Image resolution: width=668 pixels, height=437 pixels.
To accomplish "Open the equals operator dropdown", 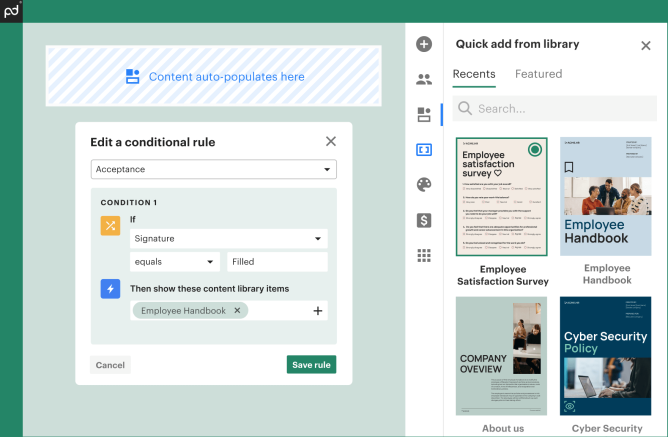I will 175,262.
